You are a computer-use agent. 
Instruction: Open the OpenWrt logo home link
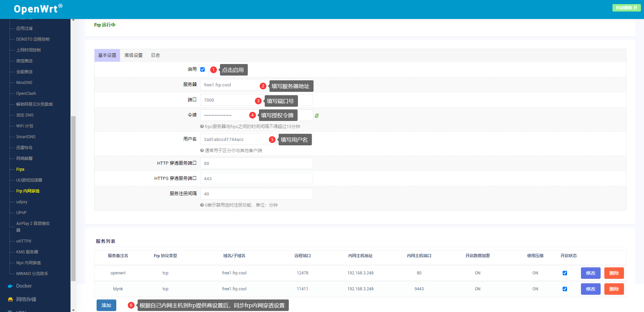coord(38,8)
